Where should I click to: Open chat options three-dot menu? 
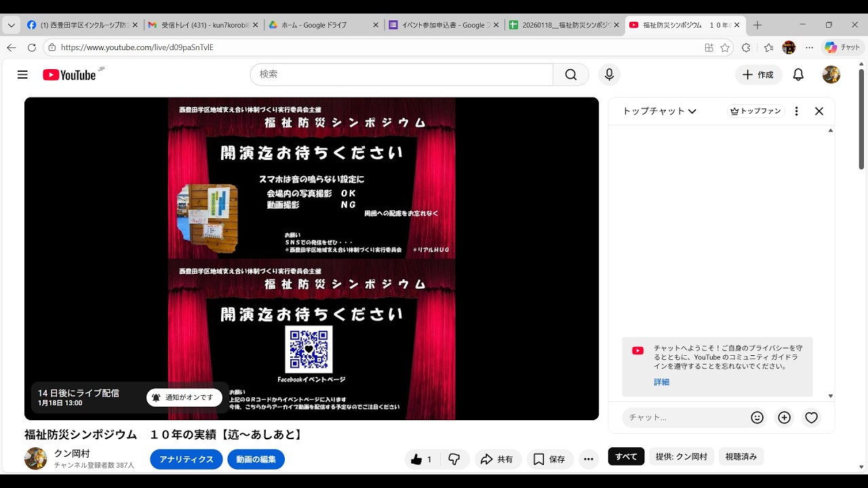click(796, 111)
